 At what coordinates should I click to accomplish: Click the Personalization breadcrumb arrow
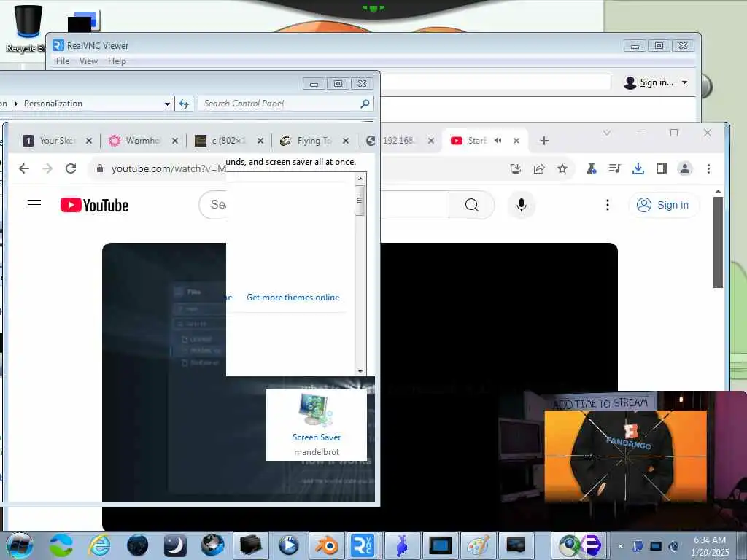(x=16, y=104)
